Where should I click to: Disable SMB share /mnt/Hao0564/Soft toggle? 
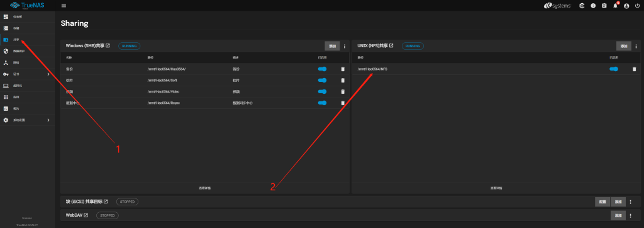point(323,80)
